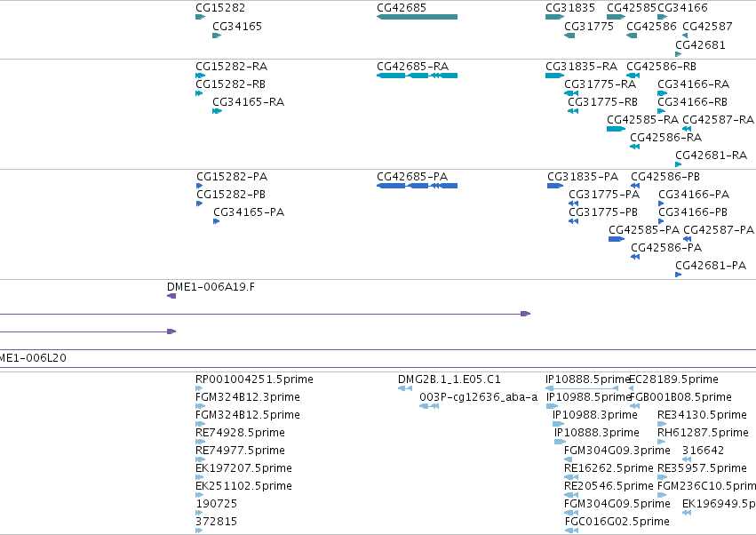Click protein CG42586-PB label
Image resolution: width=756 pixels, height=535 pixels.
(665, 177)
